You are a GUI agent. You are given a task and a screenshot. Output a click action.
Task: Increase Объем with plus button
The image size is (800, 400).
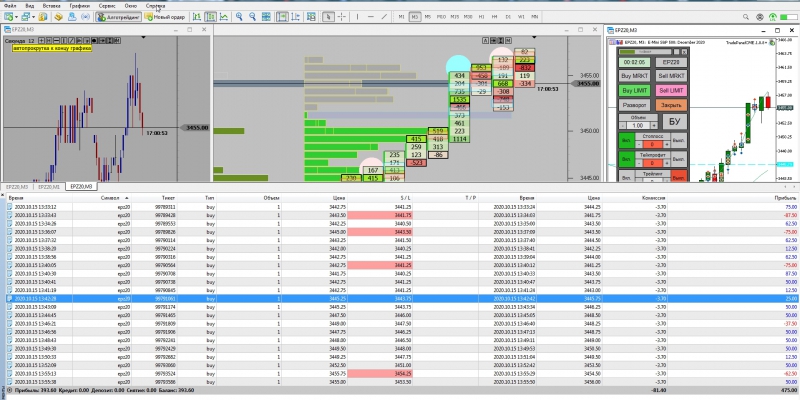point(654,125)
